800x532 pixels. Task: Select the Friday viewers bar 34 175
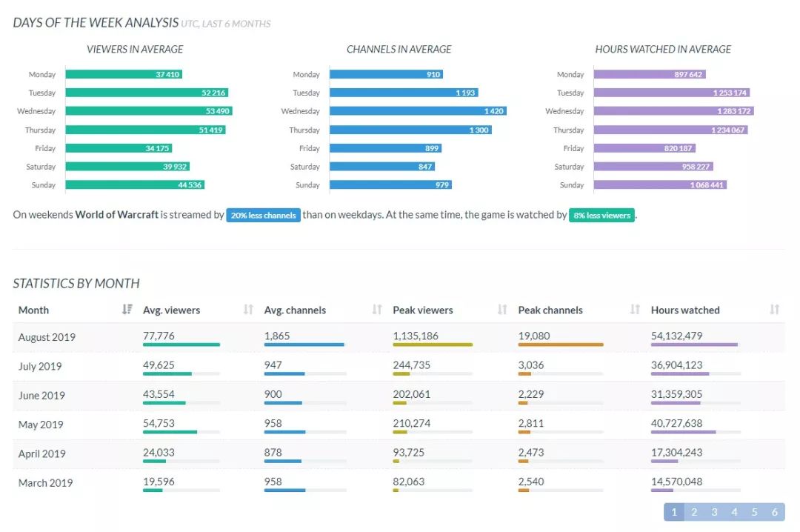[119, 148]
